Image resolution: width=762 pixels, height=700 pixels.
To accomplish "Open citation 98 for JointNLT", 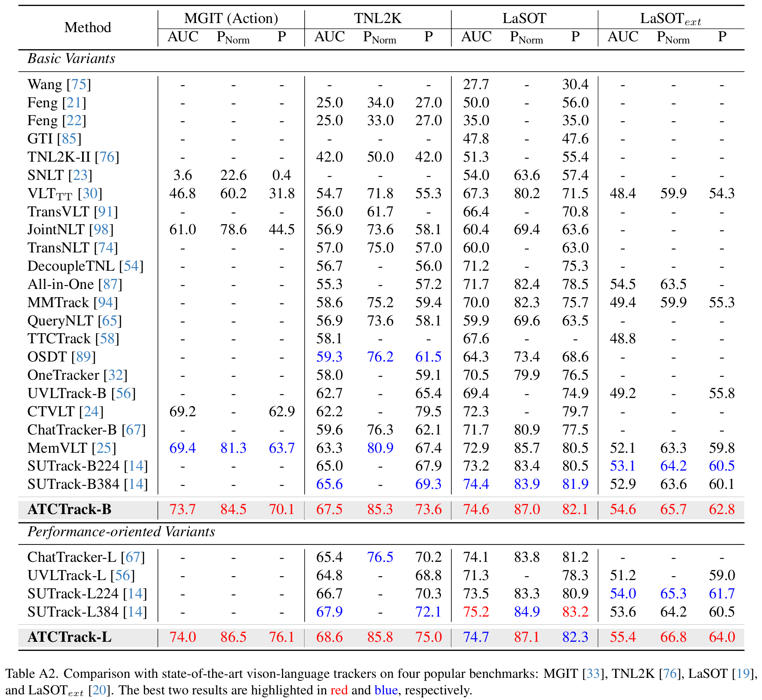I will (x=101, y=229).
